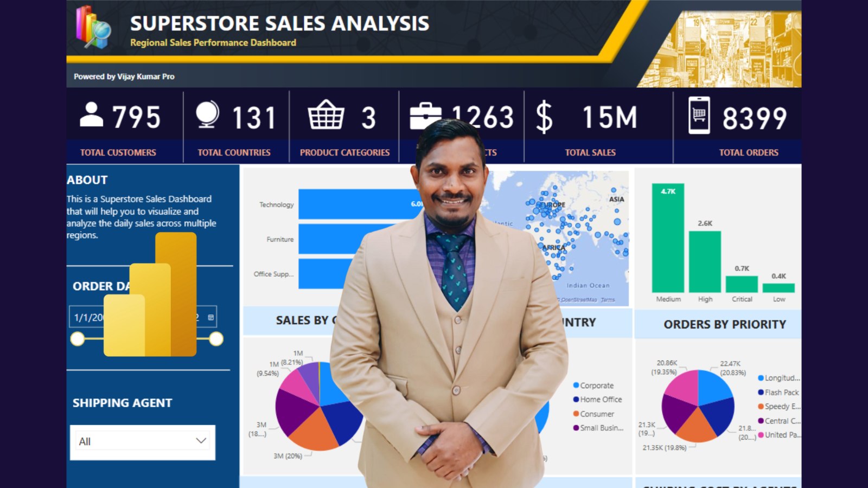The image size is (868, 488).
Task: Click the TOTAL CUSTOMERS label
Action: click(x=118, y=153)
